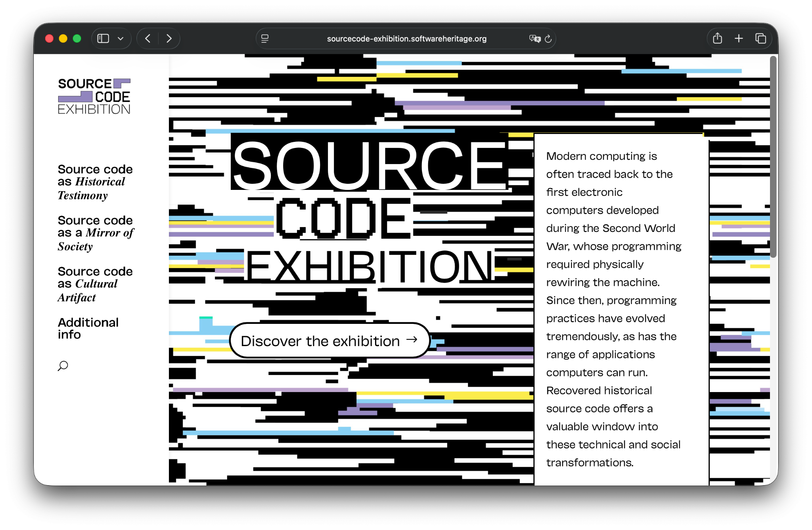The image size is (812, 530).
Task: Open the Share menu icon
Action: pyautogui.click(x=717, y=38)
